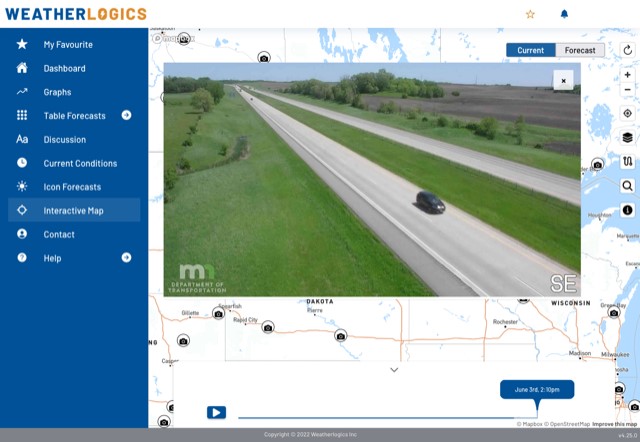This screenshot has height=442, width=640.
Task: Click the Interactive Map target sidebar icon
Action: point(22,210)
